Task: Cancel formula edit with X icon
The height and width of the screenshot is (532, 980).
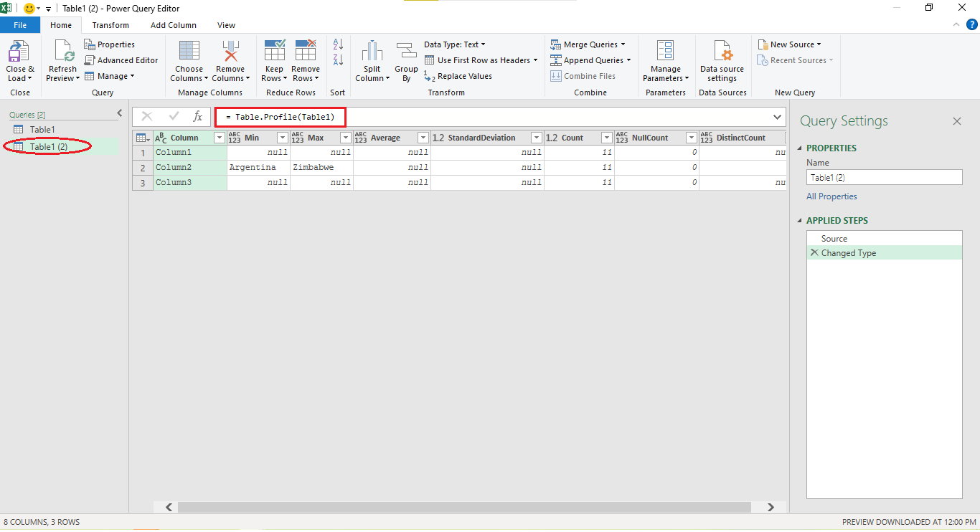Action: [147, 116]
